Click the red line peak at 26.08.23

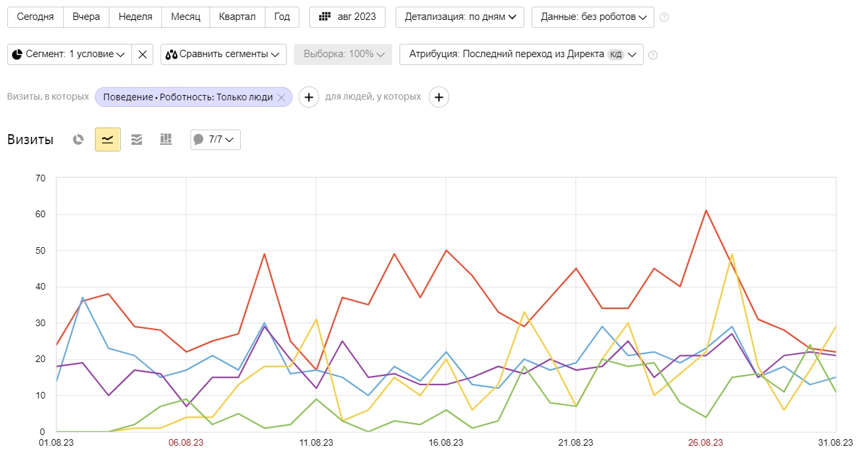[x=706, y=211]
